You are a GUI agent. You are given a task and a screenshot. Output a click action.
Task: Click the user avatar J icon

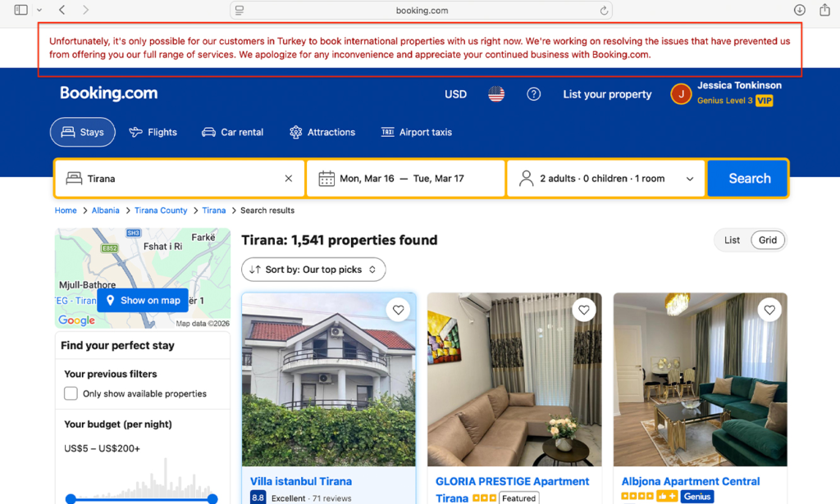681,94
